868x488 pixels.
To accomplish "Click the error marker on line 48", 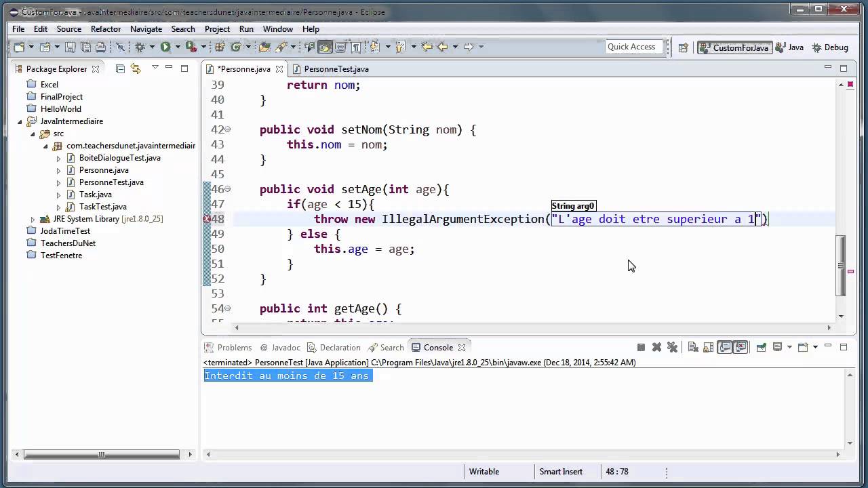I will [208, 219].
